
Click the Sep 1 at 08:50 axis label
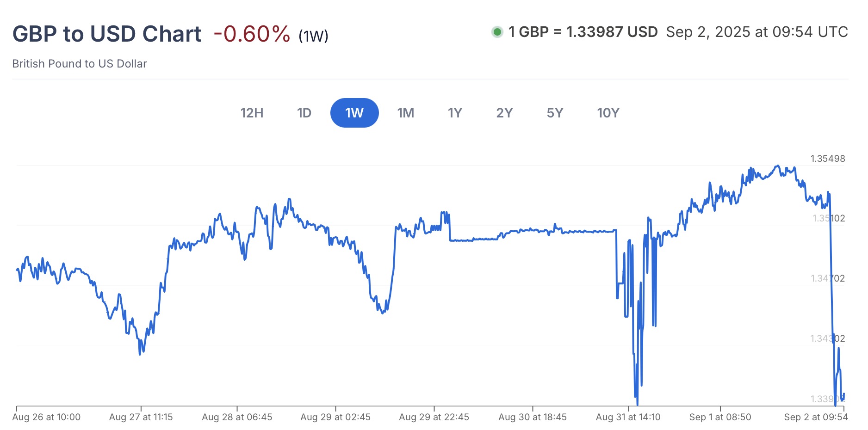[x=720, y=417]
